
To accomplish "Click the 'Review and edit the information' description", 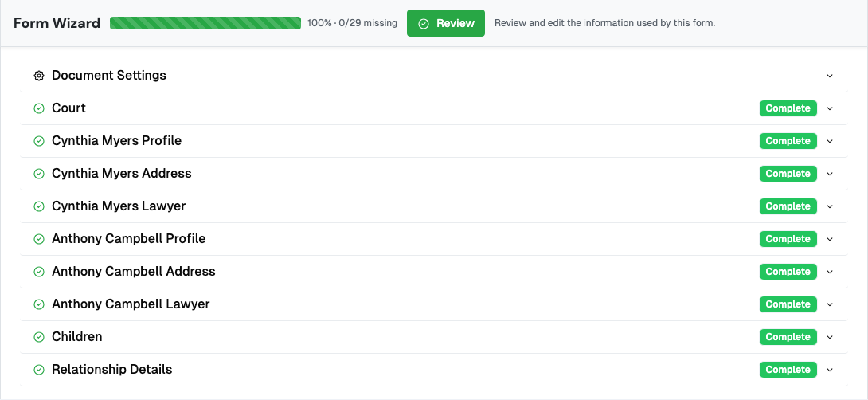I will pos(604,23).
